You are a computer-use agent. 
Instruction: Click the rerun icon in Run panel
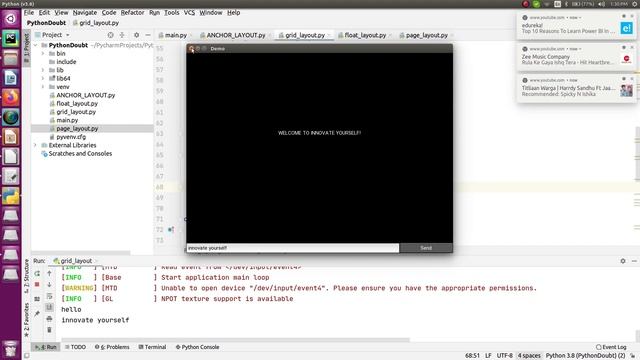(37, 273)
